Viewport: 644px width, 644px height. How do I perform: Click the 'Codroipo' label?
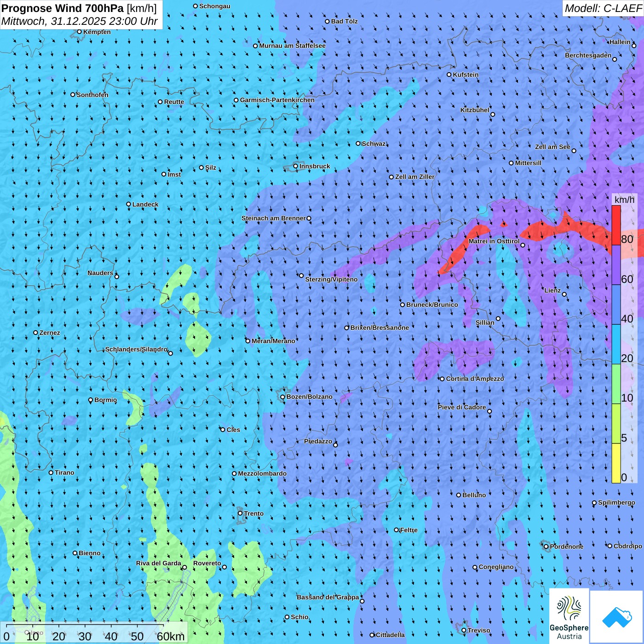[x=628, y=546]
